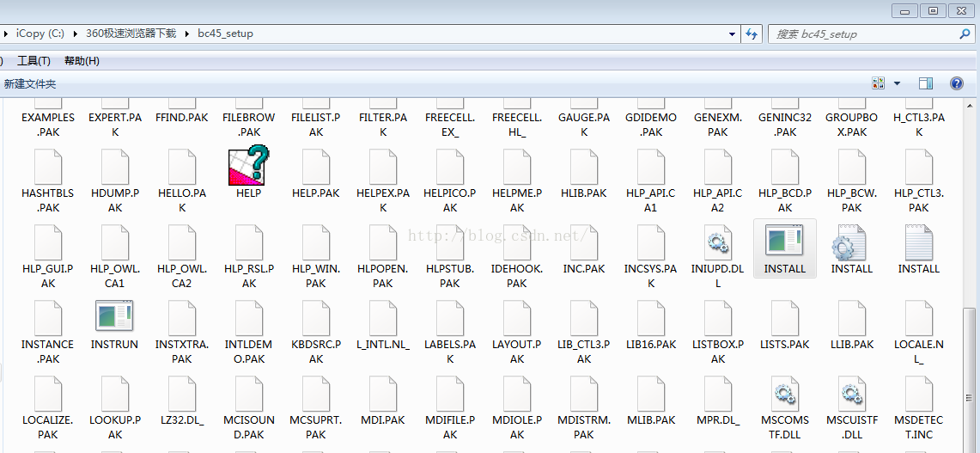This screenshot has width=980, height=453.
Task: Select the LZ32.DL_ file icon
Action: tap(182, 393)
